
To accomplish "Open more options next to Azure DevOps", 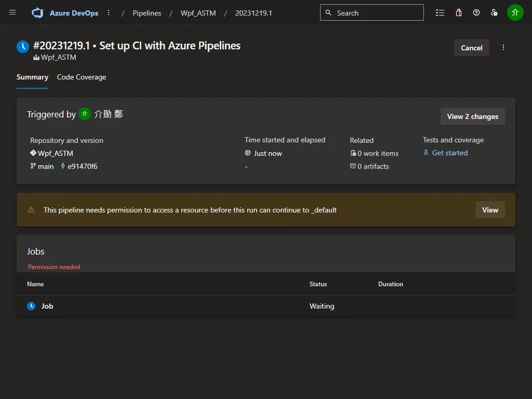I will click(109, 12).
